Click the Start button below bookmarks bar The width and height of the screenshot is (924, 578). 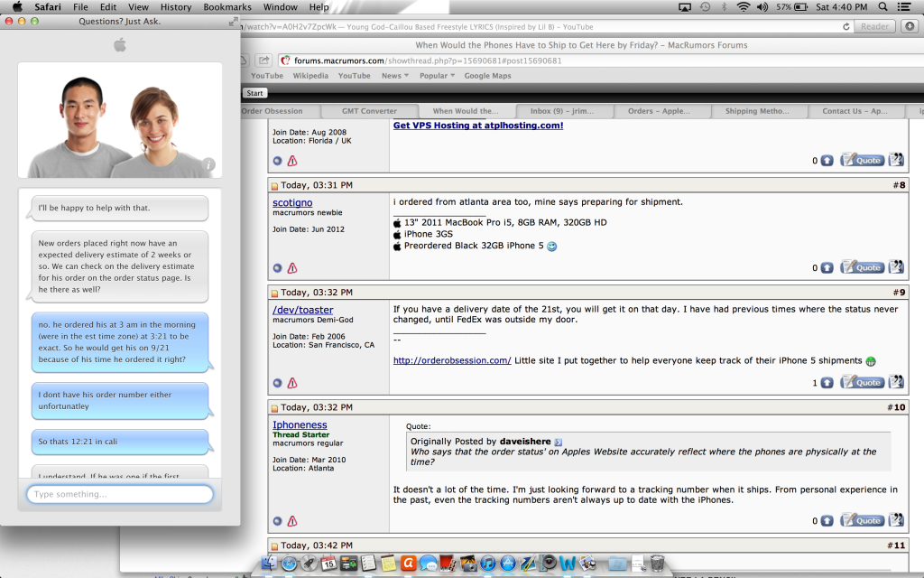pos(254,93)
